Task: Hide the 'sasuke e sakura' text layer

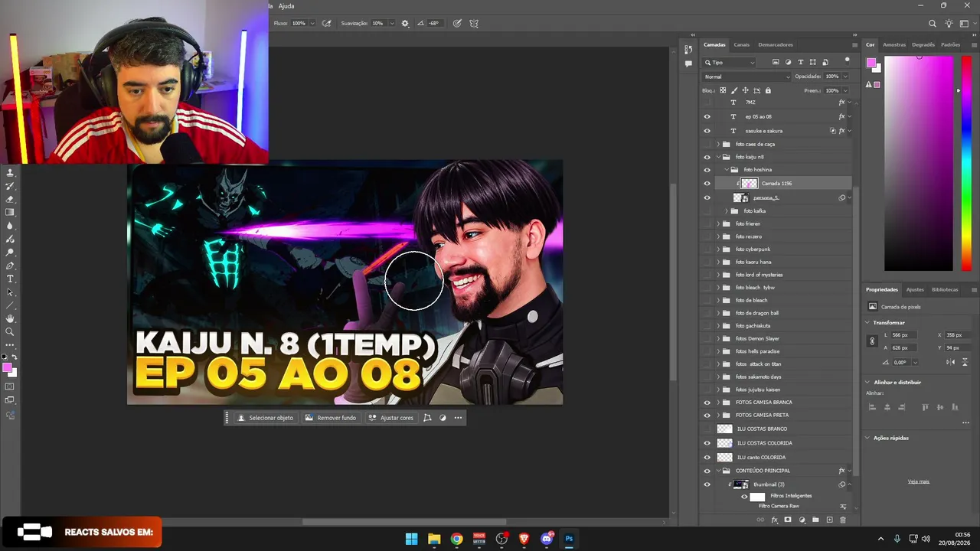Action: point(707,131)
